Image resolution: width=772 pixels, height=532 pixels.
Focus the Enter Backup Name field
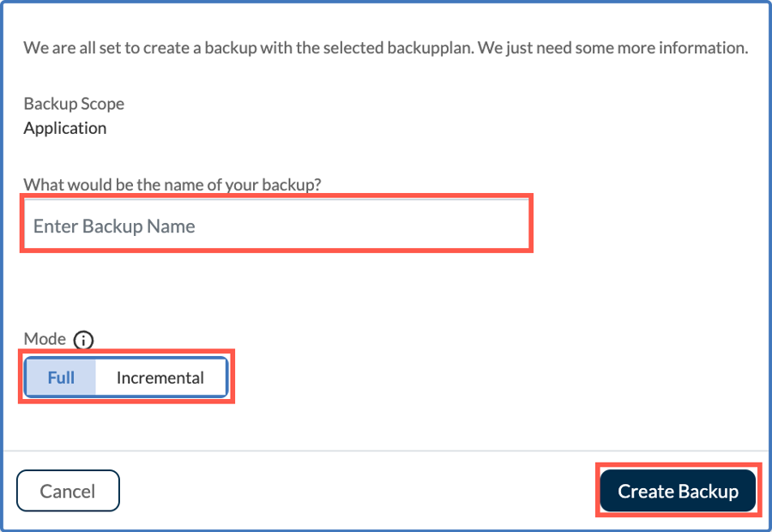point(276,227)
